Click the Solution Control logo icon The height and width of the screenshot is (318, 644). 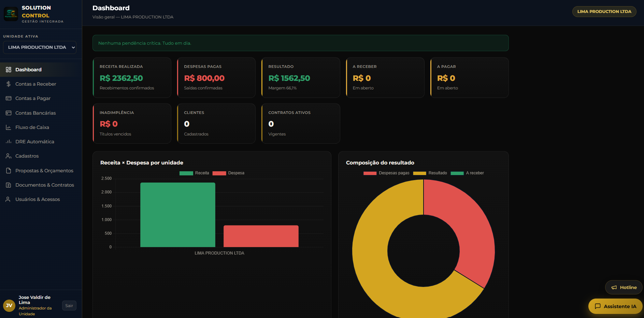pos(11,14)
